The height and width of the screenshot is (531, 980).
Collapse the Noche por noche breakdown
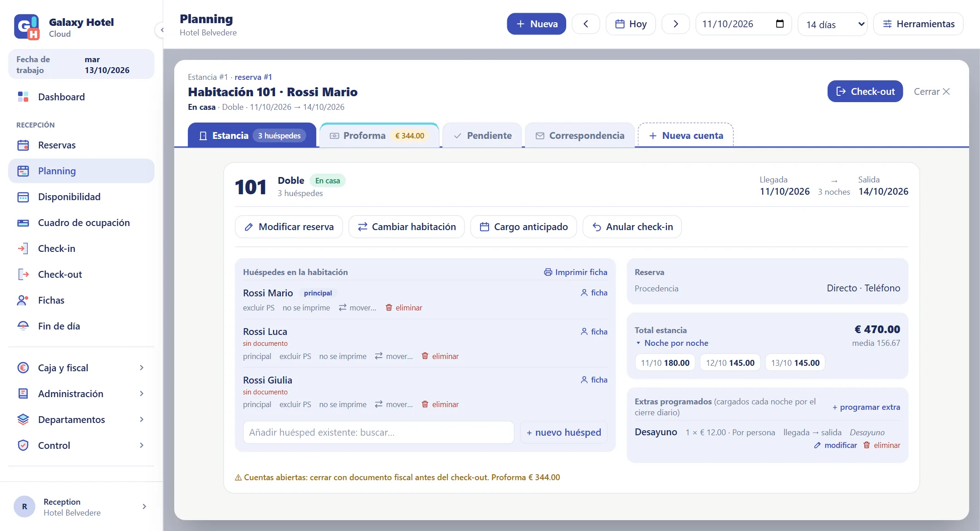[671, 343]
